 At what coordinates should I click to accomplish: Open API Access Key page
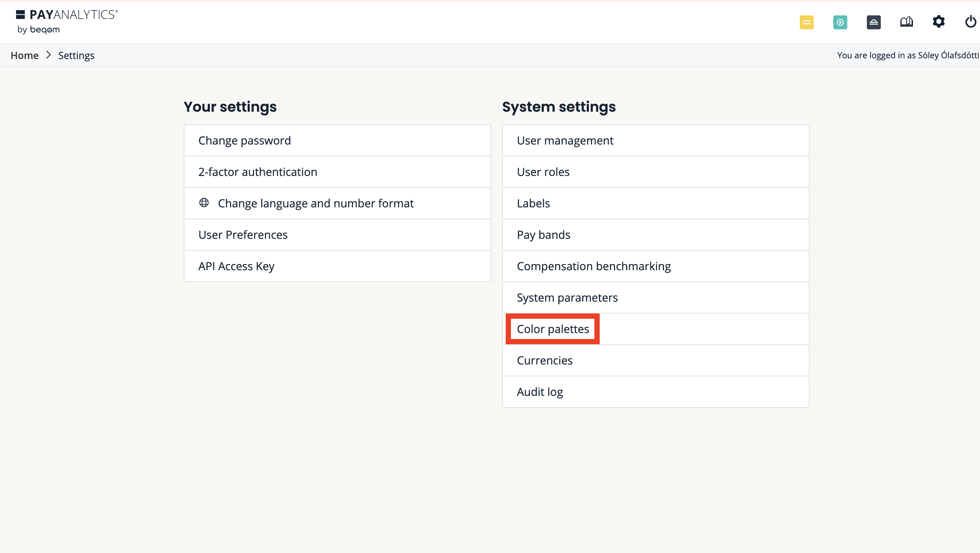pyautogui.click(x=236, y=266)
